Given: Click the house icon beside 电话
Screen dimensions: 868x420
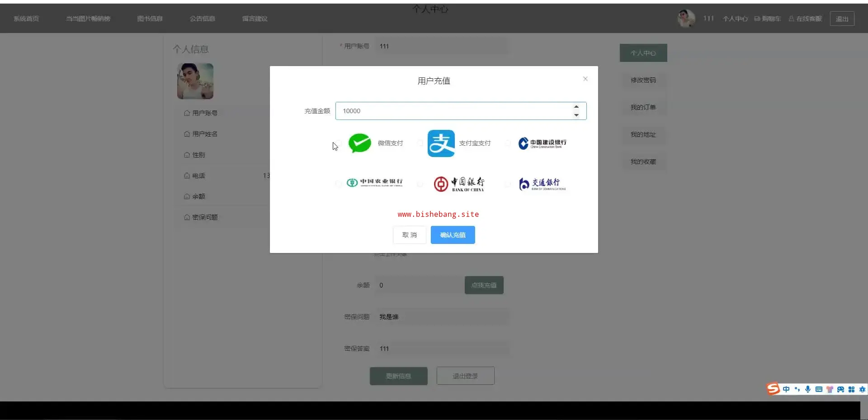Looking at the screenshot, I should point(187,176).
